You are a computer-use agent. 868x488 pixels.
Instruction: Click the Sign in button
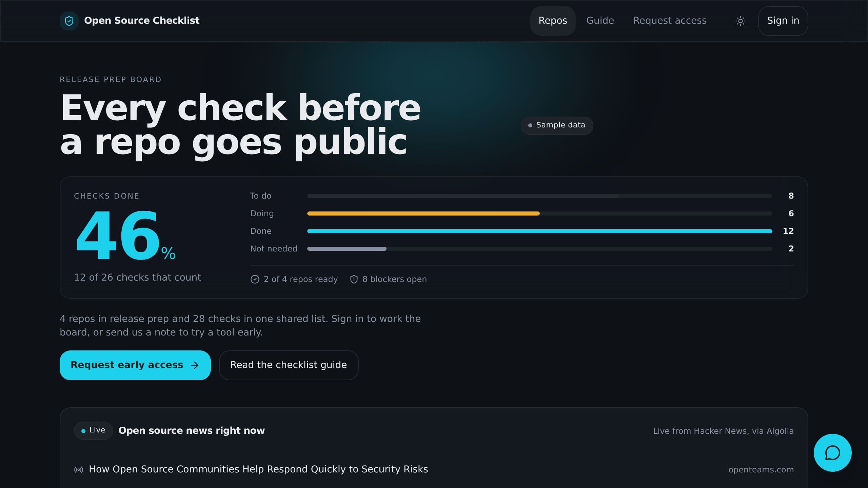(x=783, y=21)
